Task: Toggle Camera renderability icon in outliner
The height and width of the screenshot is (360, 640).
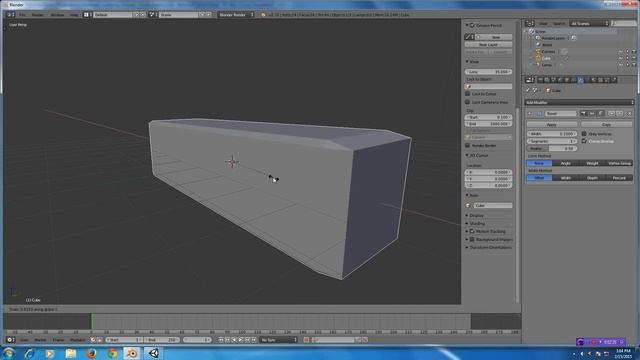Action: [x=634, y=51]
